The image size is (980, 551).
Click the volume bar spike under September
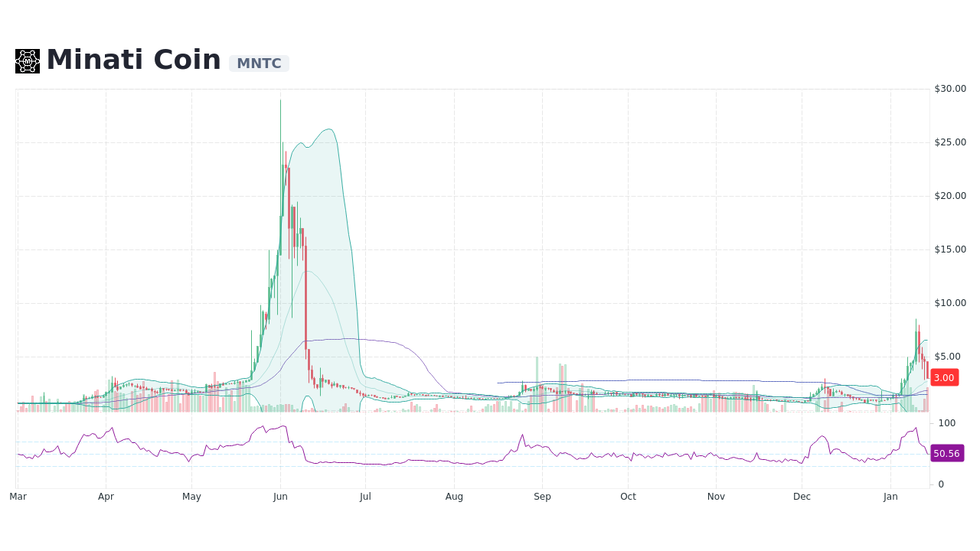538,383
